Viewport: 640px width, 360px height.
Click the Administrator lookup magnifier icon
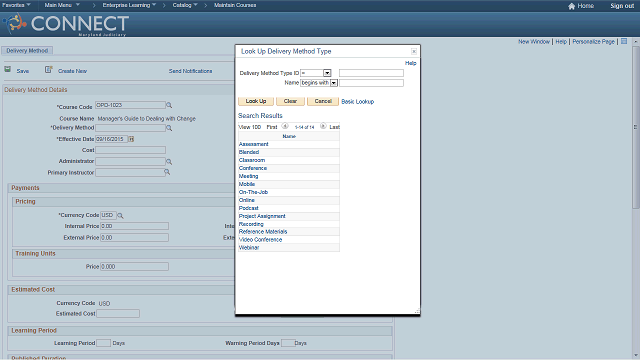169,162
